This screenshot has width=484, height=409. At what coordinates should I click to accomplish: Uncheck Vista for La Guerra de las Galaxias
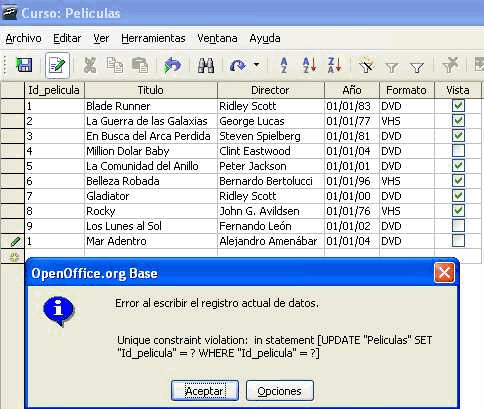point(458,120)
